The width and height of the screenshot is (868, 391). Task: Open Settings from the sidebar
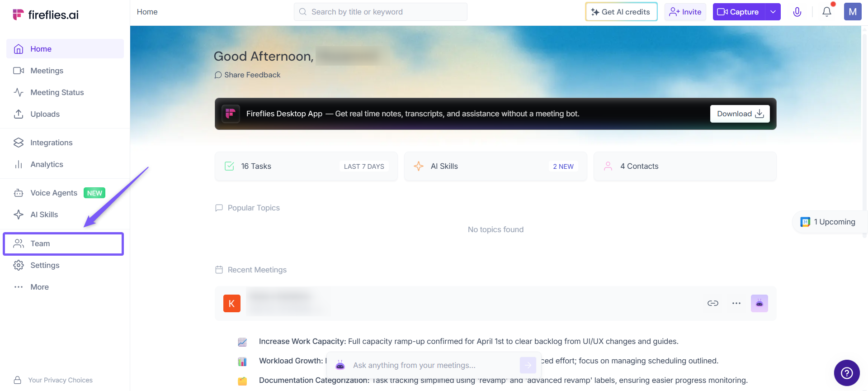(65, 265)
